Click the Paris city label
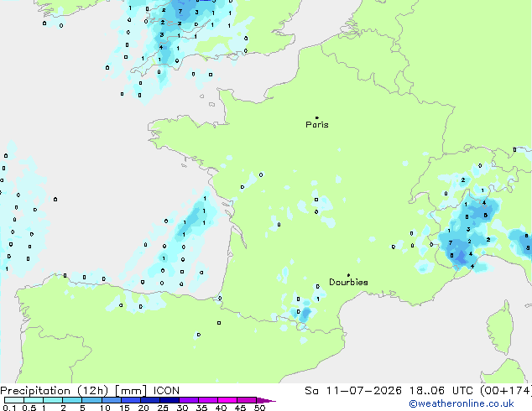This screenshot has height=411, width=532. tap(317, 125)
